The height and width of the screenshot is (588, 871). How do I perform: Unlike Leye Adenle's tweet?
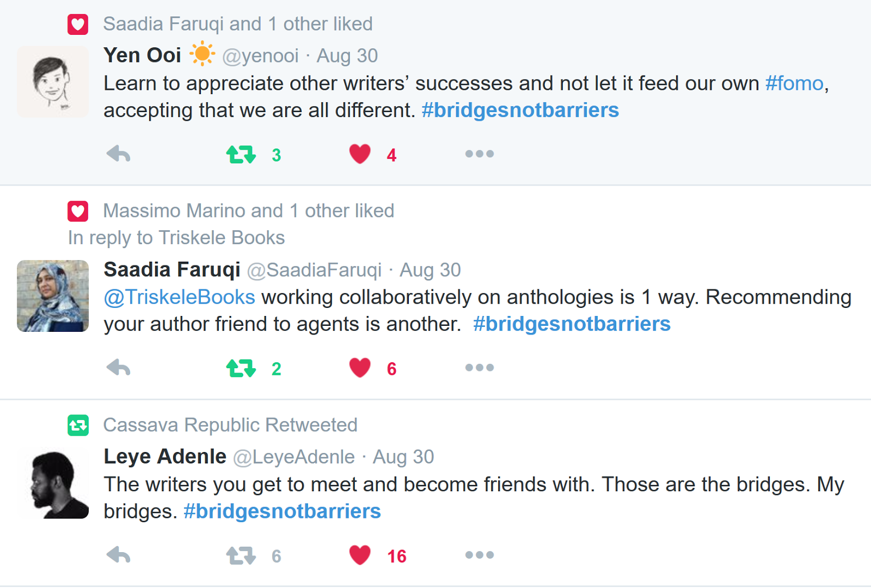[x=360, y=555]
